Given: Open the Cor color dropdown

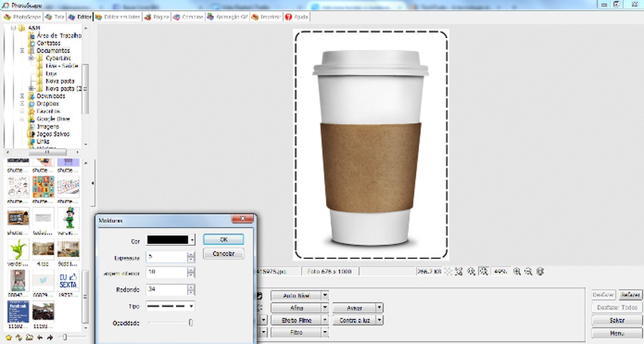Looking at the screenshot, I should [x=191, y=240].
